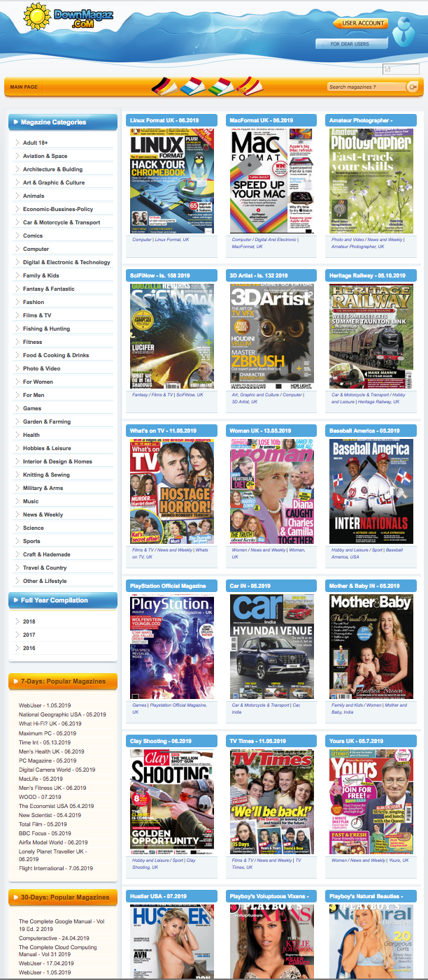
Task: Click the Baseball America - 05.2019 title
Action: (365, 431)
